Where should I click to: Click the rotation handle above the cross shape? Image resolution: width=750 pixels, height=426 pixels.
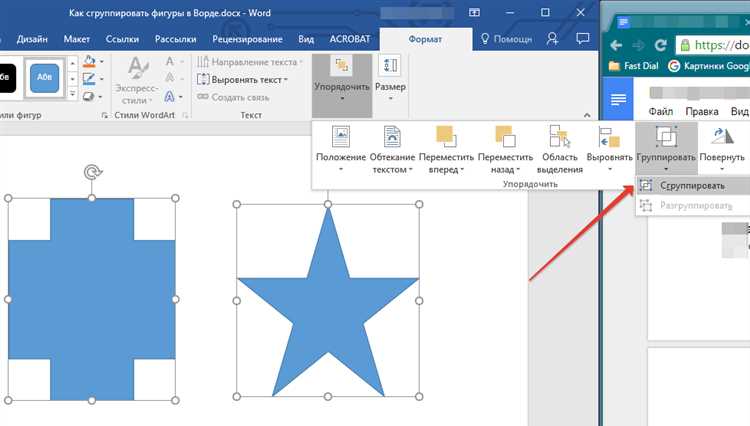pyautogui.click(x=92, y=172)
